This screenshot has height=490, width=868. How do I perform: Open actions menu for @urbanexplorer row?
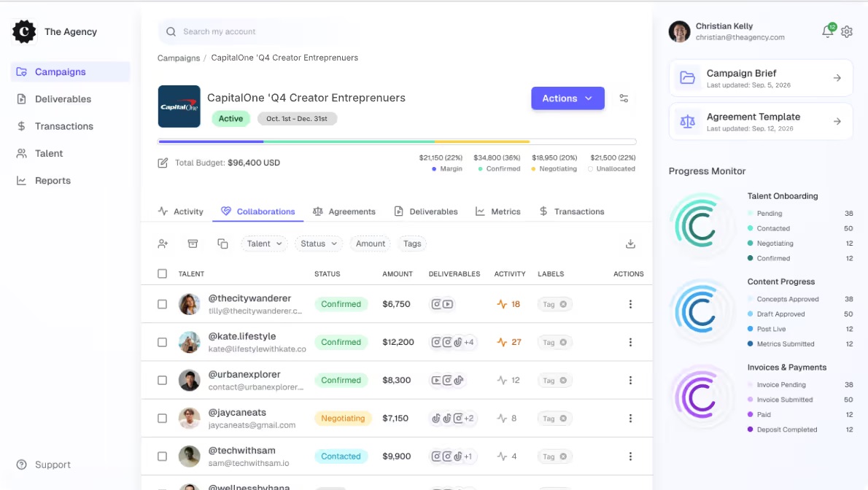(x=630, y=381)
